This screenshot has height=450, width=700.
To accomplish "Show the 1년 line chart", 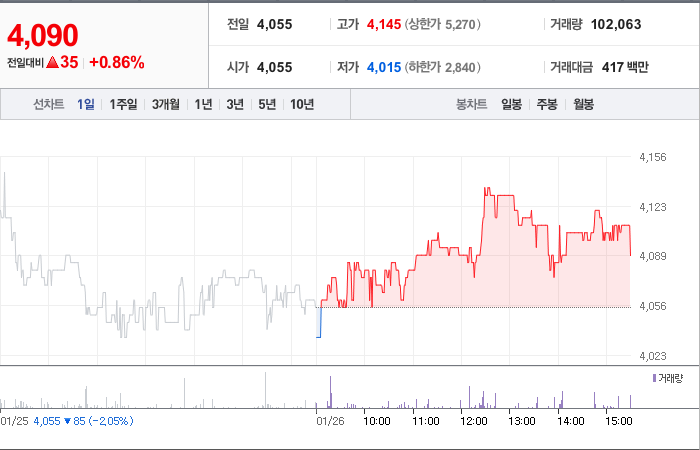I will (203, 104).
